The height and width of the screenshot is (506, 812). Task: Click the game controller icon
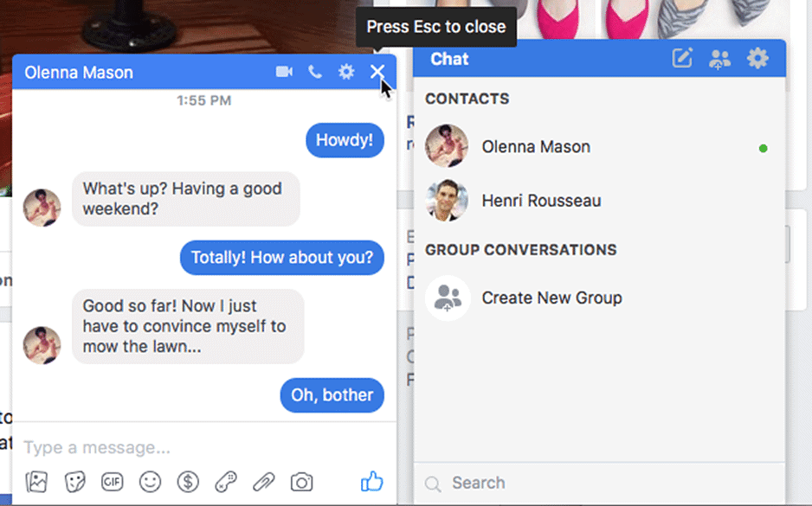pos(226,482)
